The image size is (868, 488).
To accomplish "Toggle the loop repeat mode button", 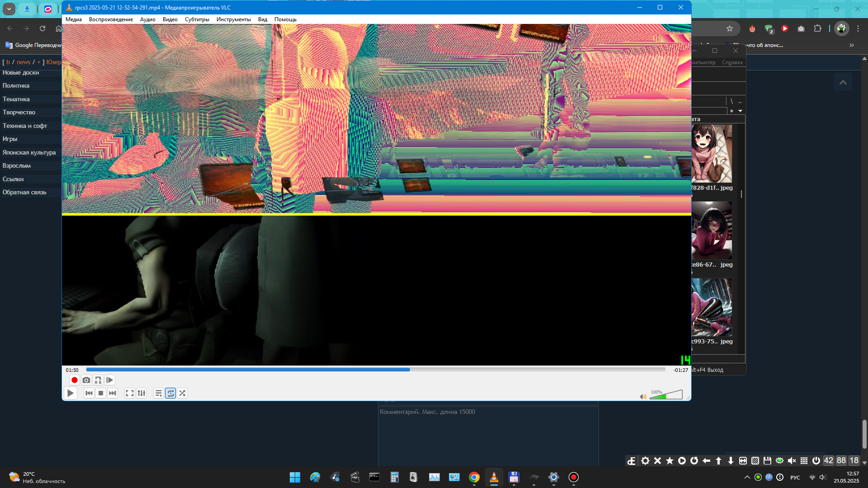I will point(170,393).
